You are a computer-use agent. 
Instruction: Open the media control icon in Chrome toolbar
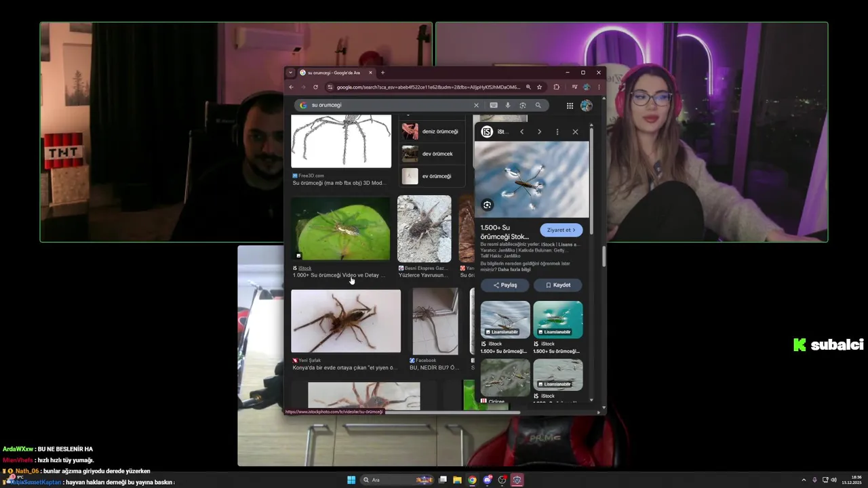pos(575,87)
